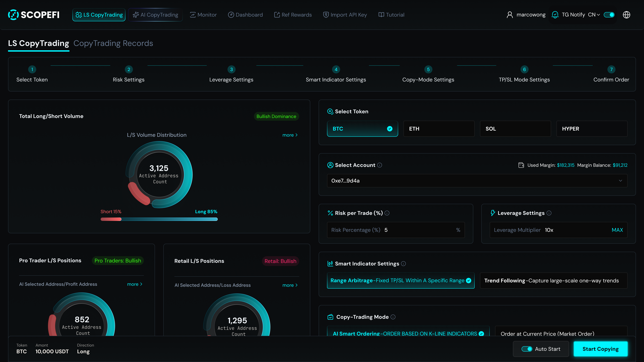Click step 6 TP/SL Mode Settings circle
This screenshot has width=644, height=362.
point(524,69)
